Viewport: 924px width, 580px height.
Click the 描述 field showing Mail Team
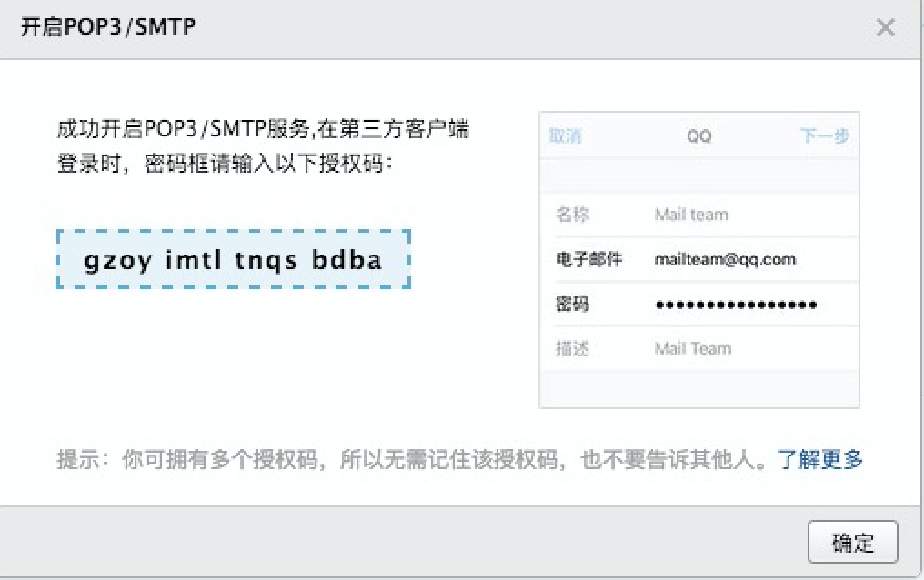pyautogui.click(x=698, y=348)
